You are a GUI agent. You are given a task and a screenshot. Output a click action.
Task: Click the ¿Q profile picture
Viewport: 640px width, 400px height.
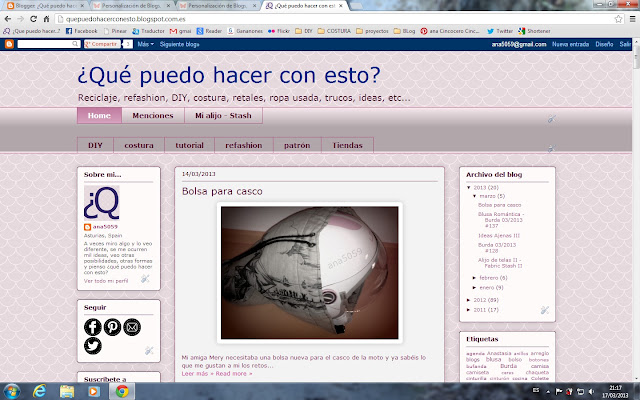click(x=102, y=203)
